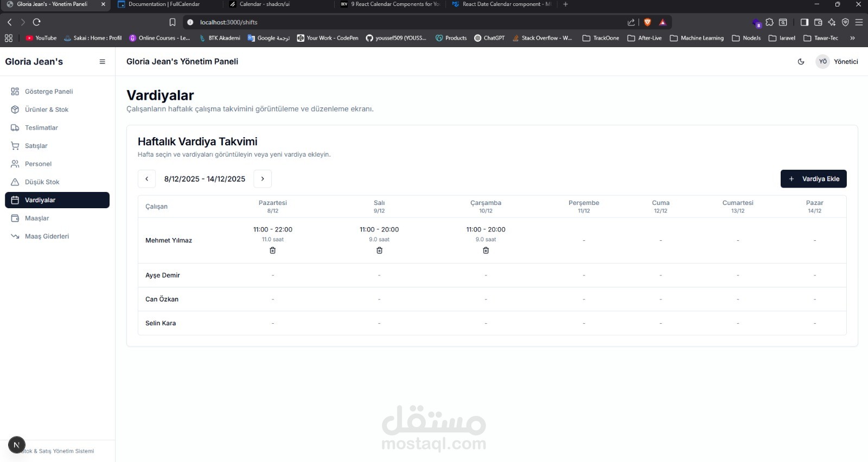Screen dimensions: 868x462
Task: Open the browser extensions puzzle icon
Action: point(769,22)
